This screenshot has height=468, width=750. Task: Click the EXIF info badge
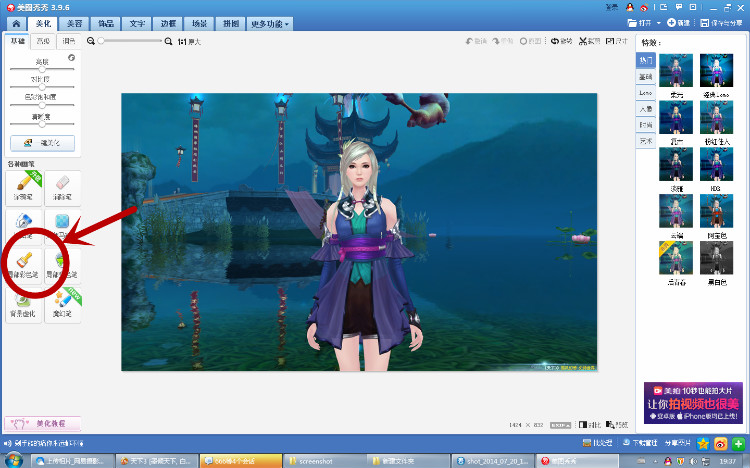[x=561, y=425]
